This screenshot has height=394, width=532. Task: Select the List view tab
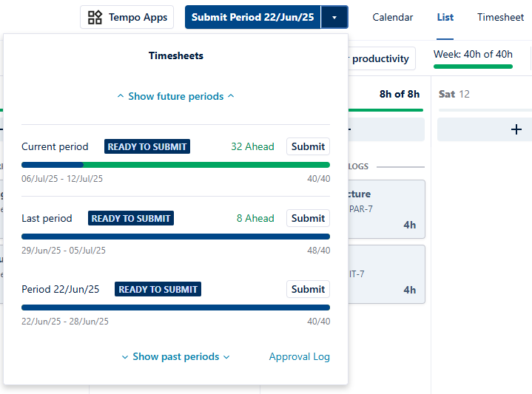445,17
